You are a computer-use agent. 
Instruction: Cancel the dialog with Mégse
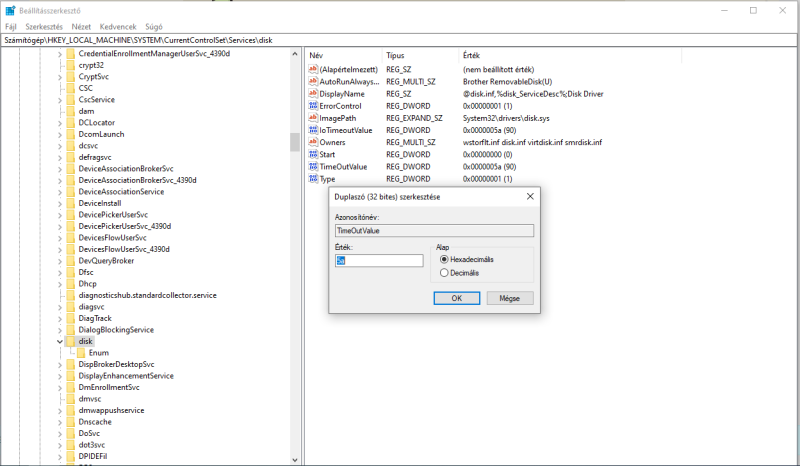click(510, 298)
